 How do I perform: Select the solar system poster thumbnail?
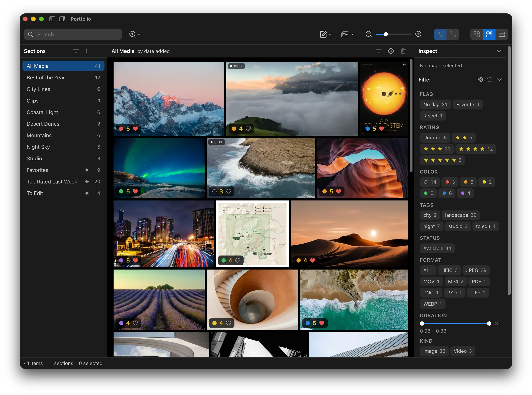click(x=384, y=98)
